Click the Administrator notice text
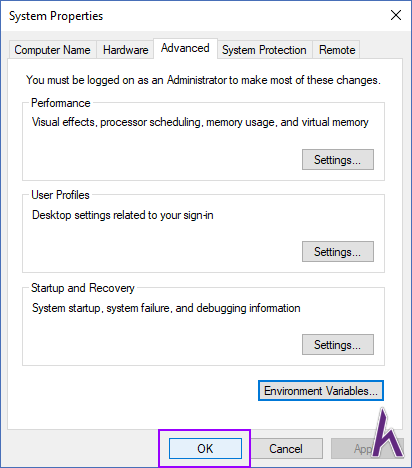 [x=203, y=80]
